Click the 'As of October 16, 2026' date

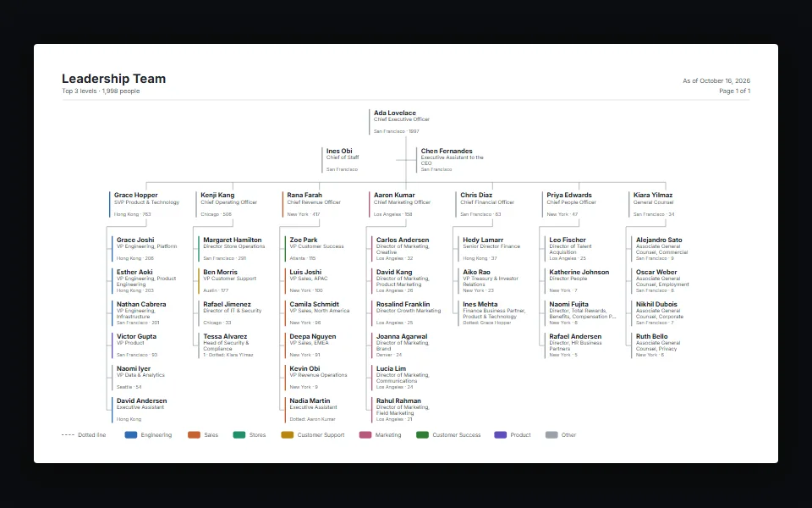click(x=716, y=81)
